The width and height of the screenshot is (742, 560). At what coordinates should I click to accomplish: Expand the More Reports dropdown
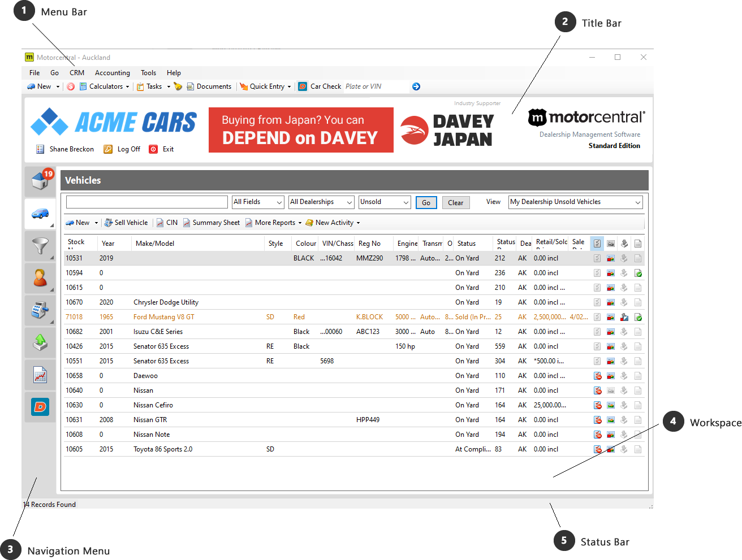300,223
